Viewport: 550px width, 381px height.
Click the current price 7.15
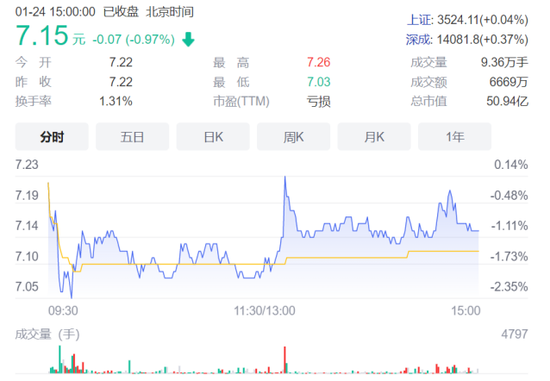coord(42,35)
